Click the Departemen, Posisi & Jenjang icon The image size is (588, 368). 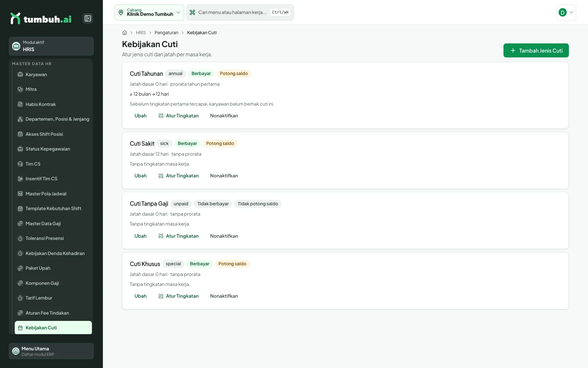(20, 119)
